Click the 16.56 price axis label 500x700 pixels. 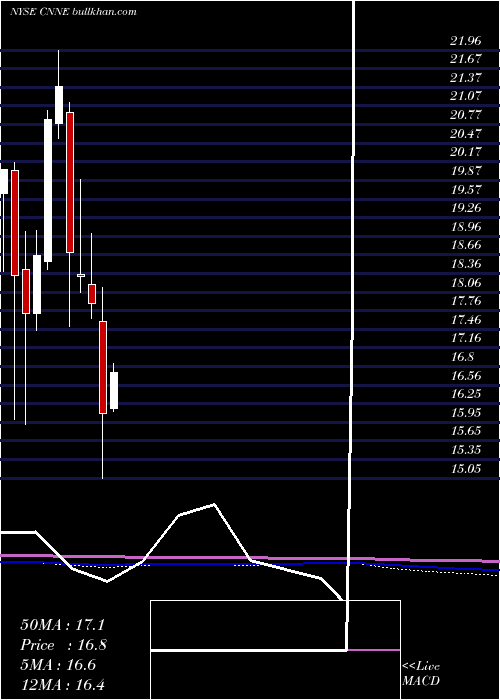click(x=466, y=375)
